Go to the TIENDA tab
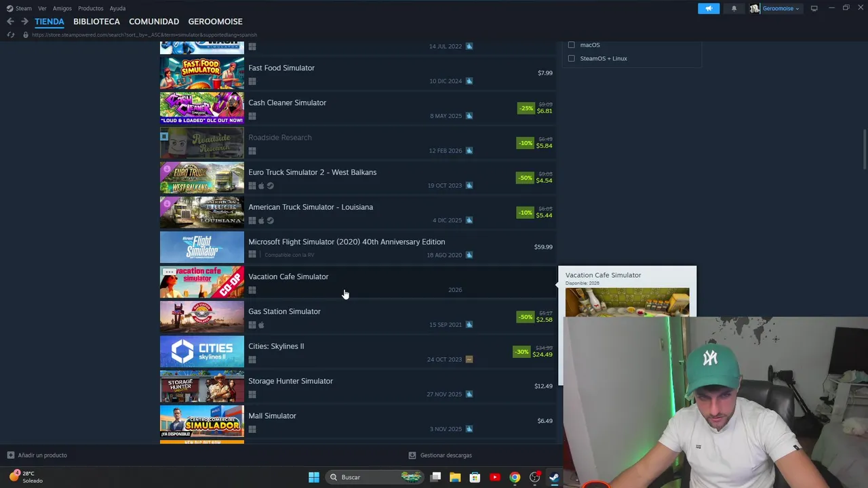 tap(50, 22)
